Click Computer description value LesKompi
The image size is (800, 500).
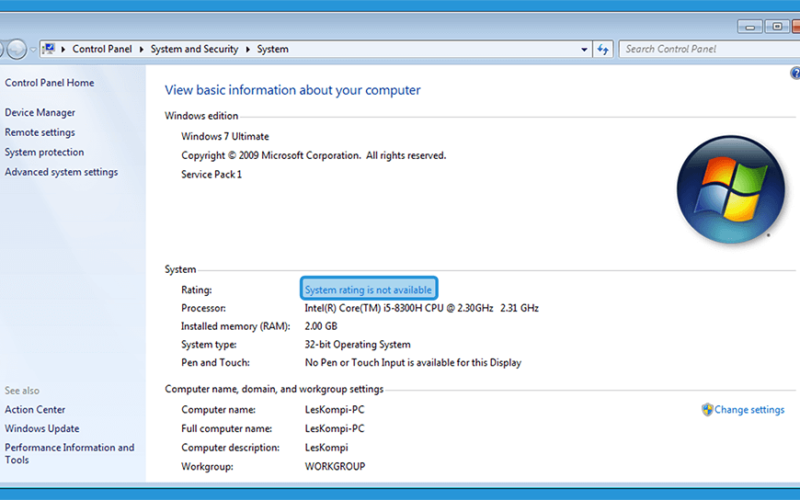click(x=327, y=447)
